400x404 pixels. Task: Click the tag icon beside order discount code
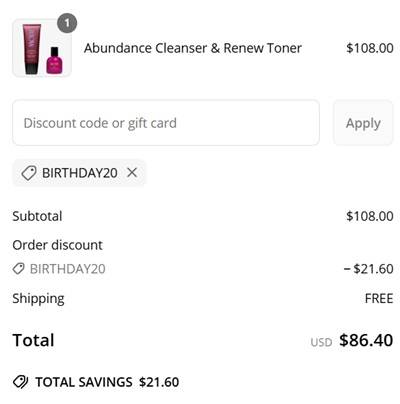pyautogui.click(x=19, y=268)
